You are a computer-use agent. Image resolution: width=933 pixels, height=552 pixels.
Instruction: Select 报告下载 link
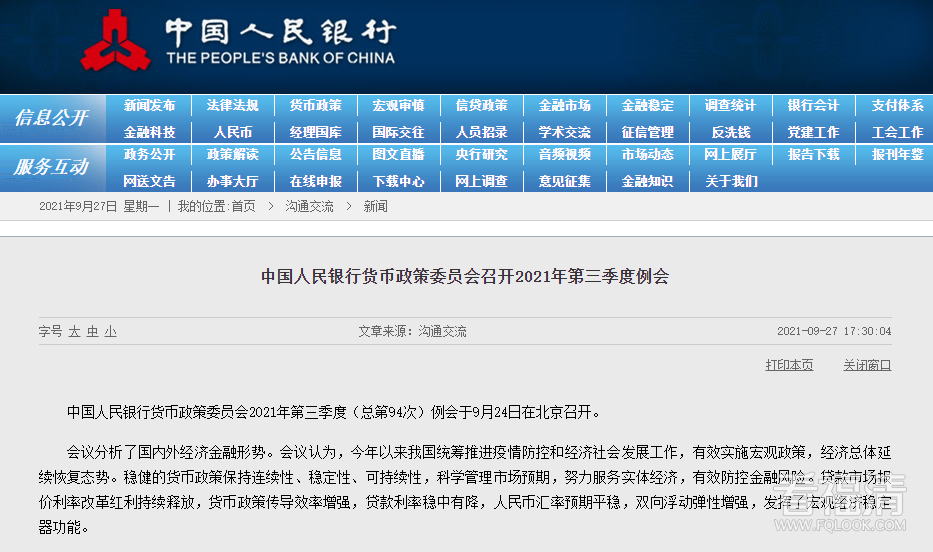[813, 155]
